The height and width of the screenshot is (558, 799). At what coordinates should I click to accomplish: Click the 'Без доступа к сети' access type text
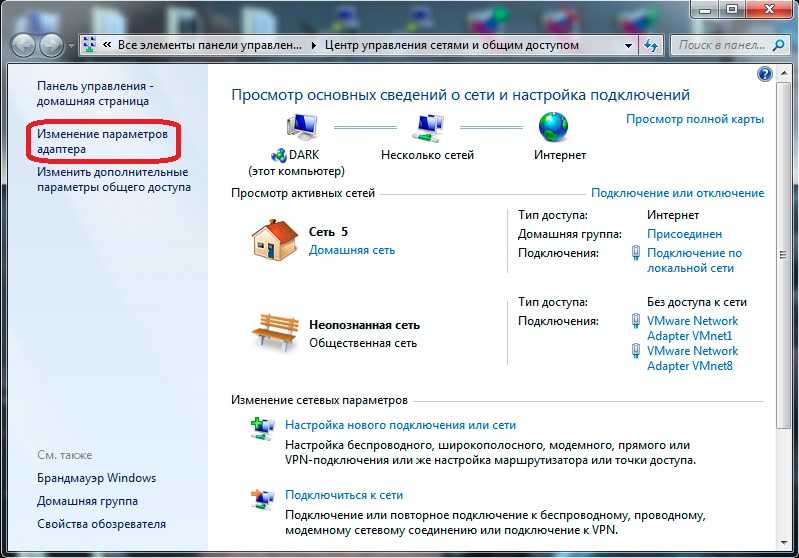coord(697,302)
